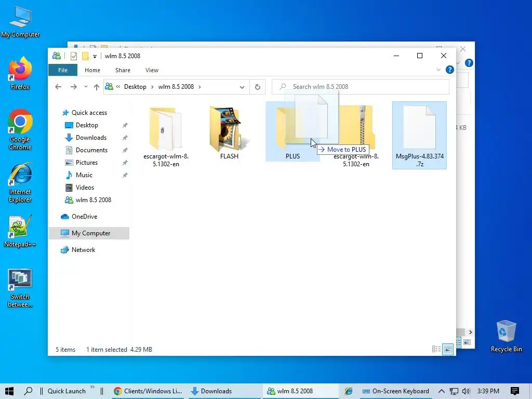Viewport: 532px width, 399px height.
Task: Click the wlm 8.5 2008 breadcrumb
Action: (x=176, y=87)
